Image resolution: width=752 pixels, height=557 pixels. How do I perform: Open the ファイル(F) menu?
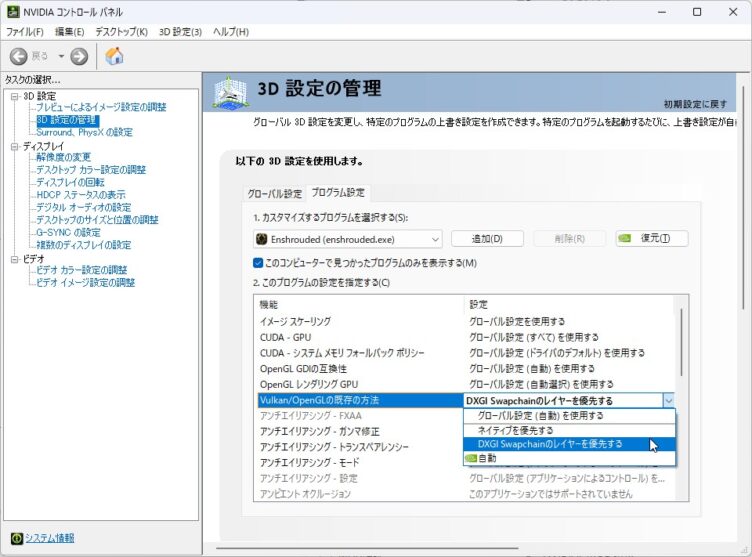(x=24, y=32)
